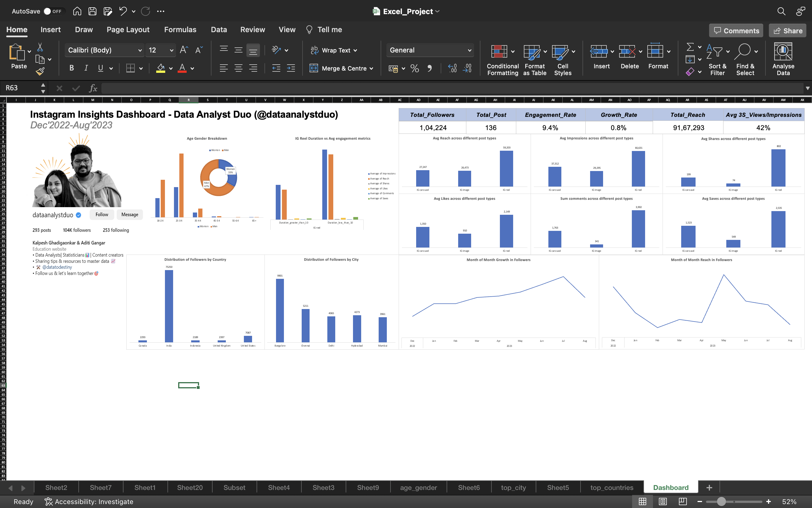Open the borders dropdown arrow
This screenshot has width=812, height=508.
(141, 69)
